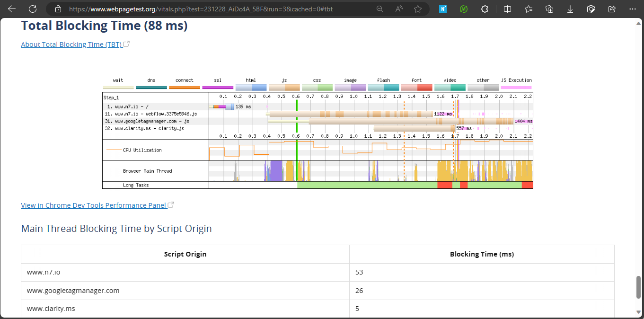The image size is (644, 319).
Task: Start Read Aloud from the address bar
Action: [x=398, y=9]
